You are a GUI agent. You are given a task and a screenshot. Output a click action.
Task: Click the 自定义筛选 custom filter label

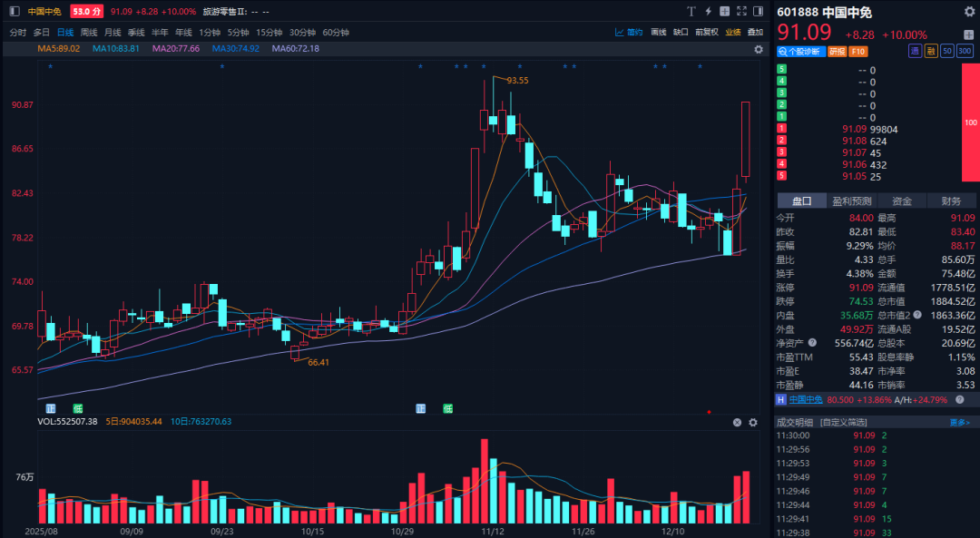pyautogui.click(x=843, y=422)
